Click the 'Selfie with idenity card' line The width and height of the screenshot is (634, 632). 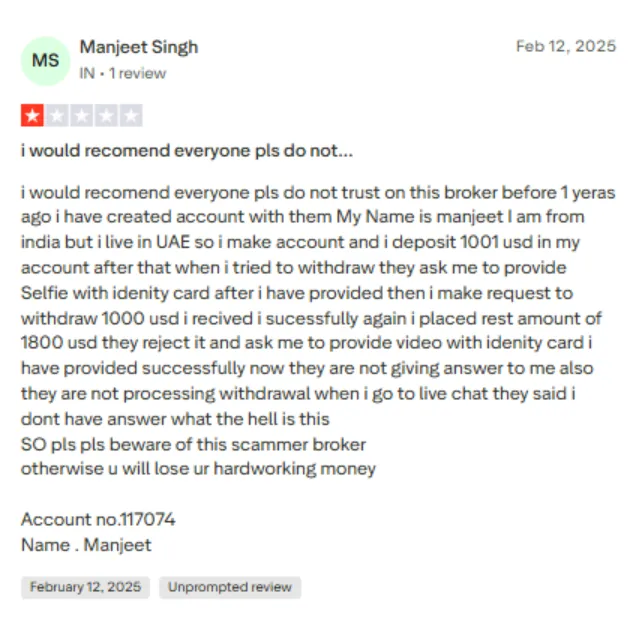click(297, 293)
